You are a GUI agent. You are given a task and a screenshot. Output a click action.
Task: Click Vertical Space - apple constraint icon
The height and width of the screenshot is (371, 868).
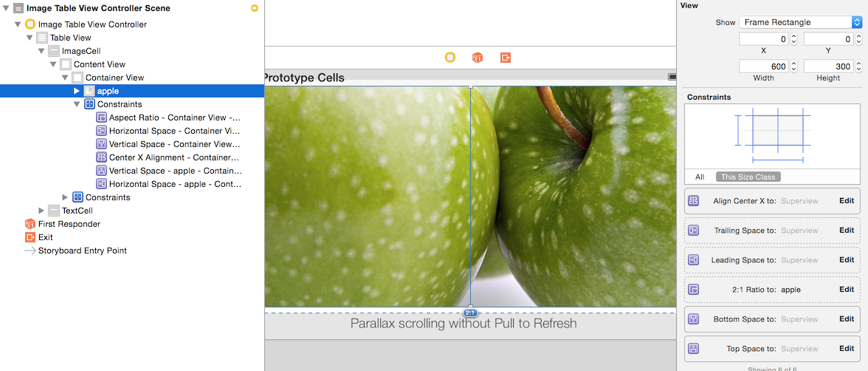click(101, 171)
